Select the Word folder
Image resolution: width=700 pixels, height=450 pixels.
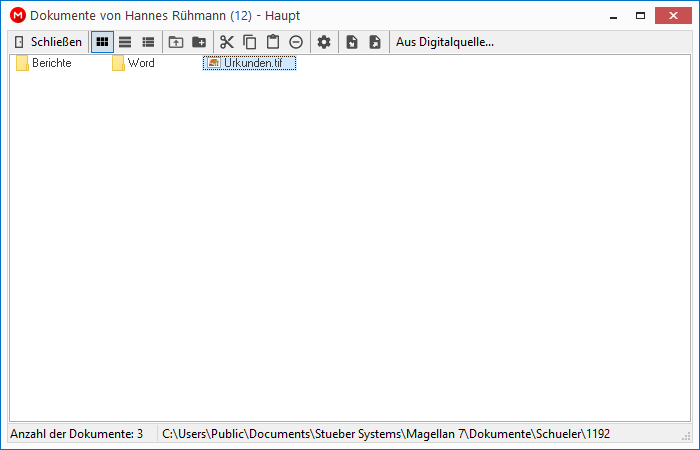tap(133, 63)
